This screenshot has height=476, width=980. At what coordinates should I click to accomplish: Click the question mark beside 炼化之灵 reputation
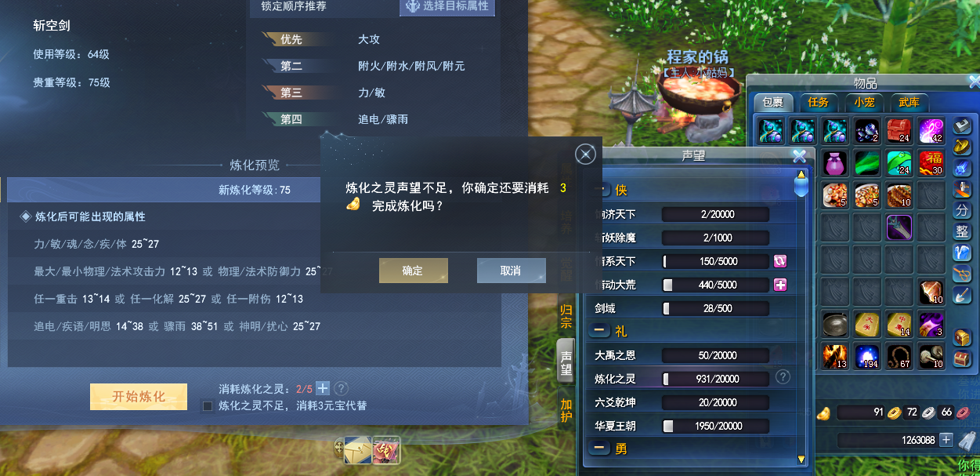click(783, 377)
